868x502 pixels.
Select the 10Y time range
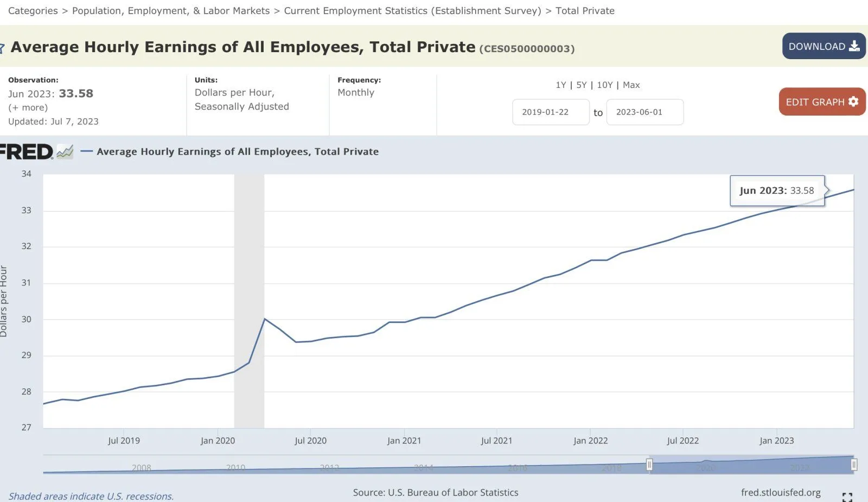pos(604,85)
